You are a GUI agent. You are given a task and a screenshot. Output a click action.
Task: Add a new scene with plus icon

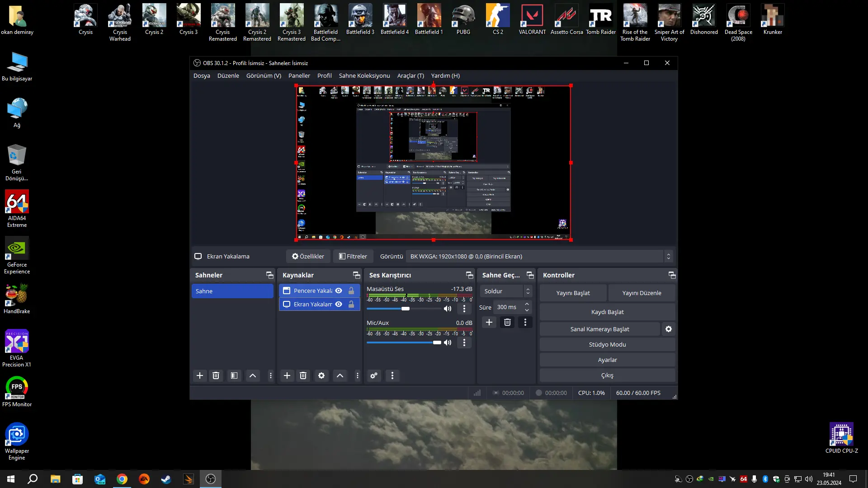199,375
